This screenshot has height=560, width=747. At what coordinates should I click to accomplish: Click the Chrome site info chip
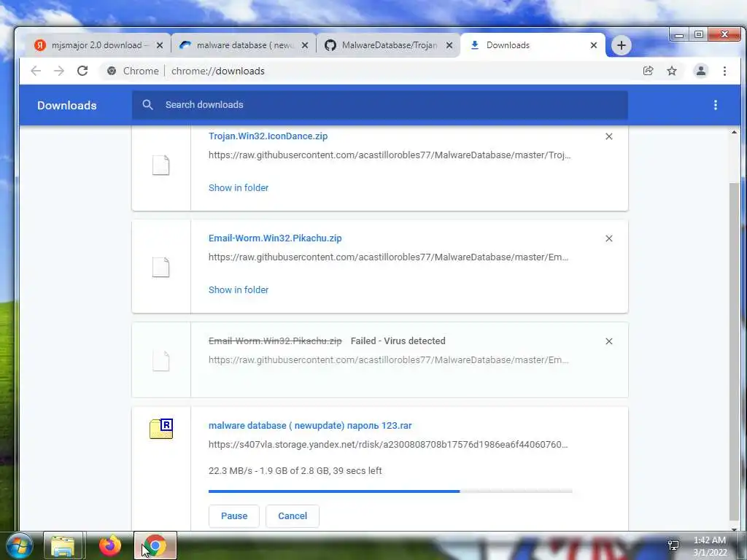[x=133, y=71]
